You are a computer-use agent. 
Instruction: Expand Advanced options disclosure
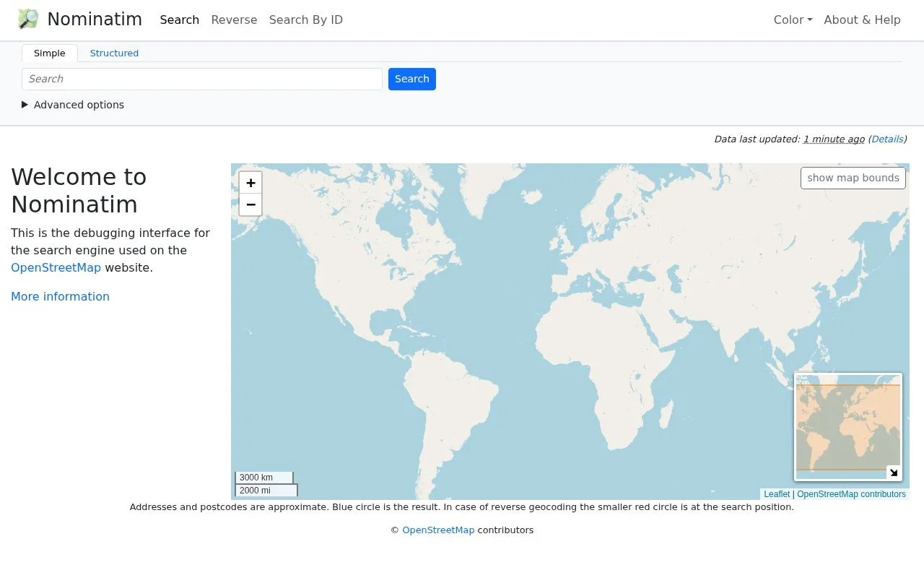coord(73,105)
